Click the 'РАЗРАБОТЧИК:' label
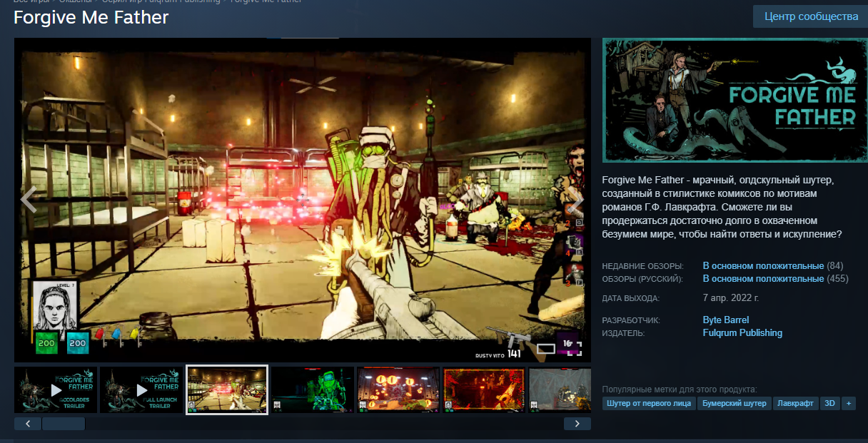Viewport: 868px width, 443px height. [x=632, y=321]
